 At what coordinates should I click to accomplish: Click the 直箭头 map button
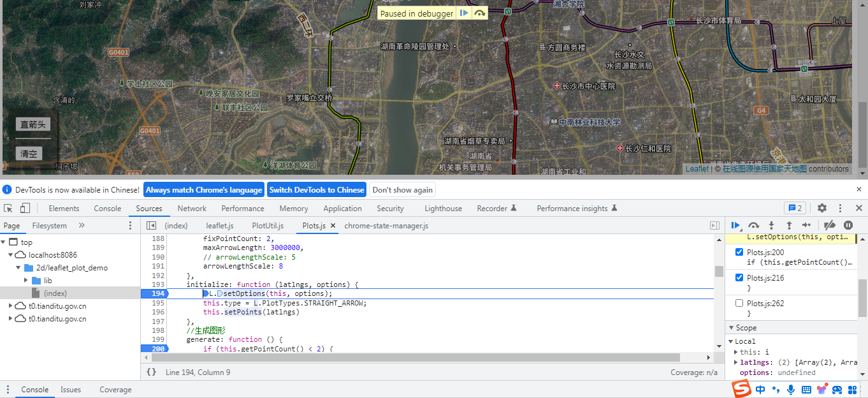(33, 124)
